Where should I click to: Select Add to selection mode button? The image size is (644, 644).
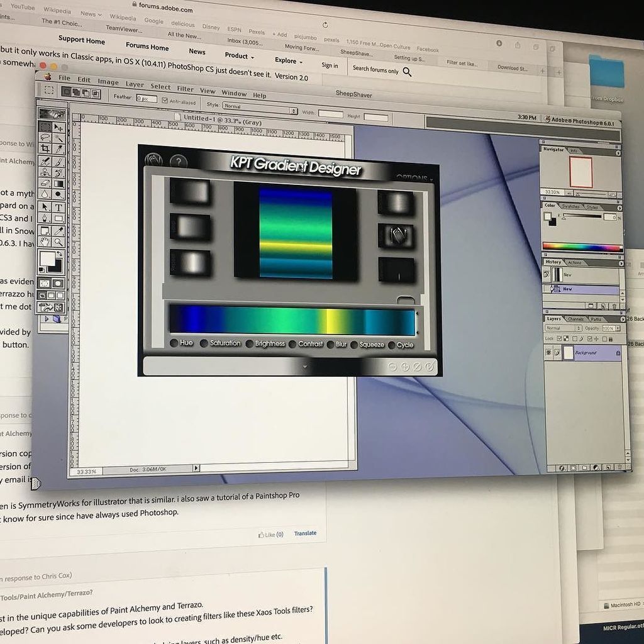(76, 92)
